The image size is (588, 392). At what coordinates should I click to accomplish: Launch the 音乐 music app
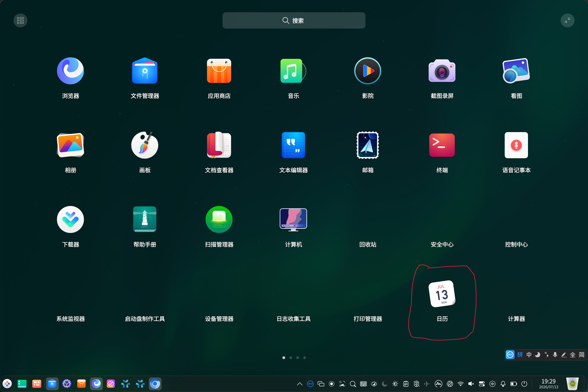click(x=293, y=71)
